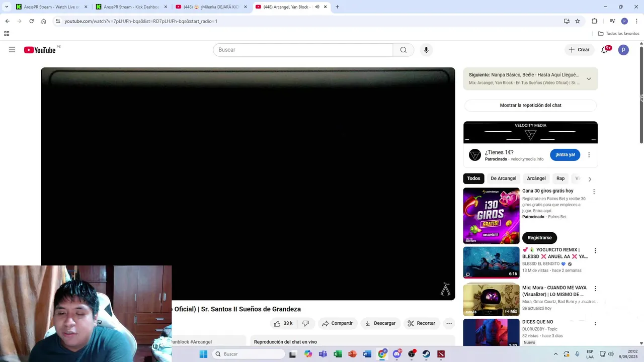Screen dimensions: 644x362
Task: Open options menu for YOGURCITO REMIX video
Action: pos(595,250)
